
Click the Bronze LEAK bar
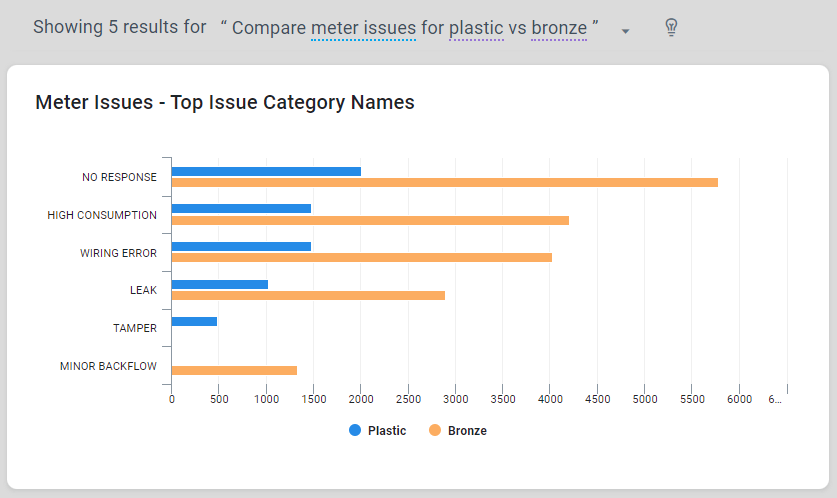pos(308,295)
